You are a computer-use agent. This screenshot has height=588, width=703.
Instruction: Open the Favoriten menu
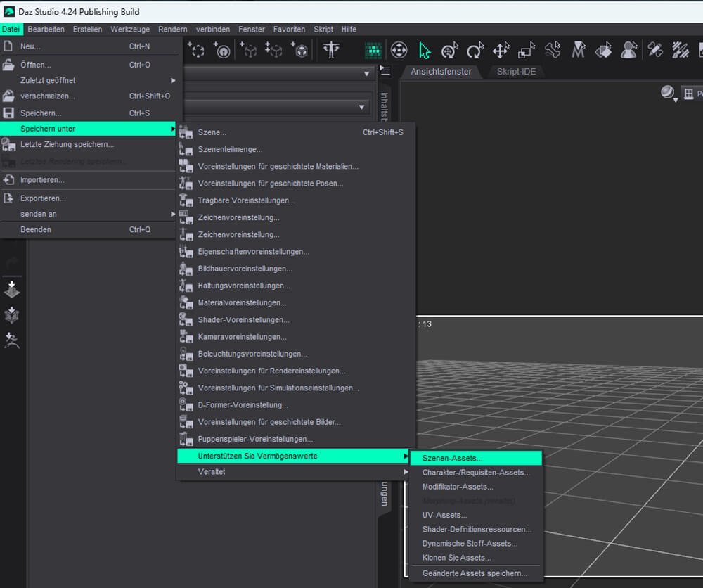(x=289, y=29)
